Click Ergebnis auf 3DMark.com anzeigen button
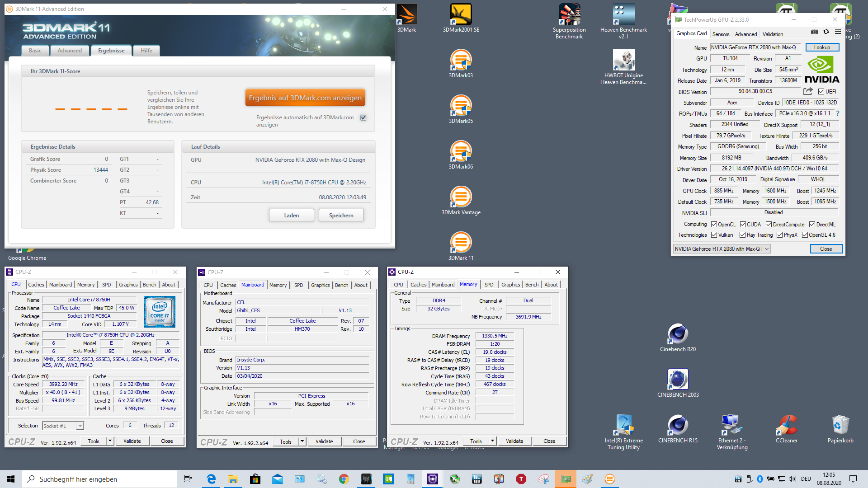The height and width of the screenshot is (488, 868). 305,98
